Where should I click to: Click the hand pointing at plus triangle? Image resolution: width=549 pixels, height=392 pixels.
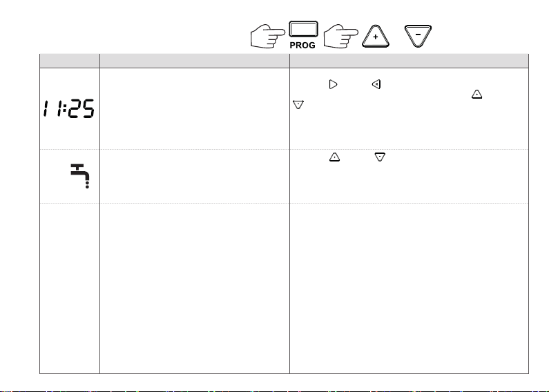(x=340, y=36)
